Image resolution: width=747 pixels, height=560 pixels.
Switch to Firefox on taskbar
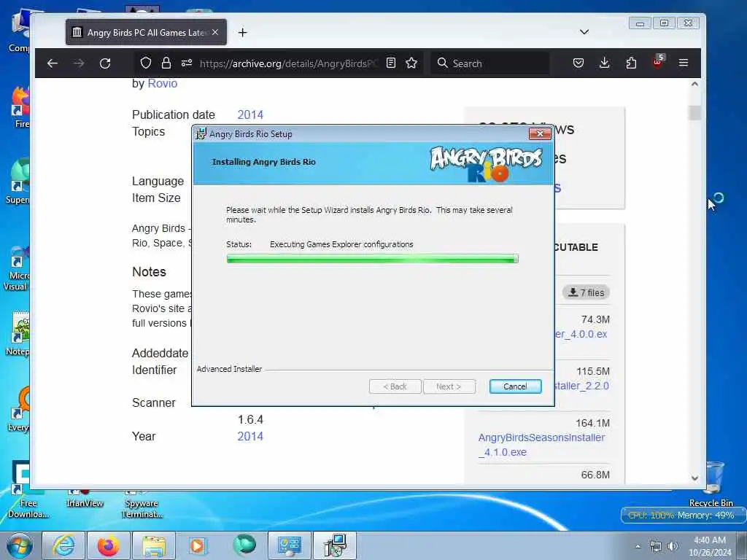[108, 545]
